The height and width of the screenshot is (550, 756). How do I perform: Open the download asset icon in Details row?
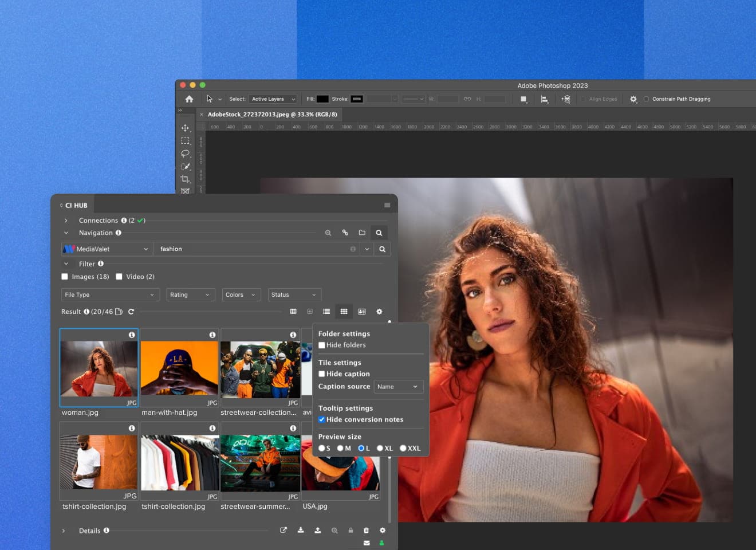tap(301, 530)
